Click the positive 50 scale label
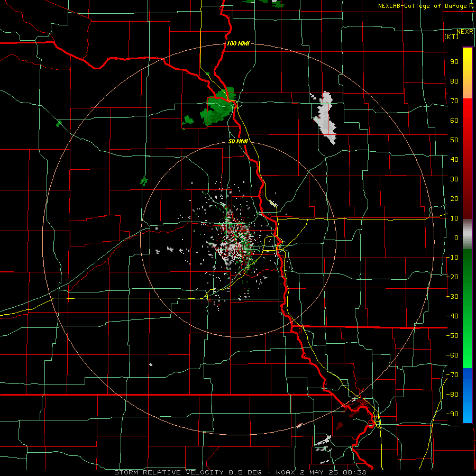The height and width of the screenshot is (476, 476). [454, 140]
